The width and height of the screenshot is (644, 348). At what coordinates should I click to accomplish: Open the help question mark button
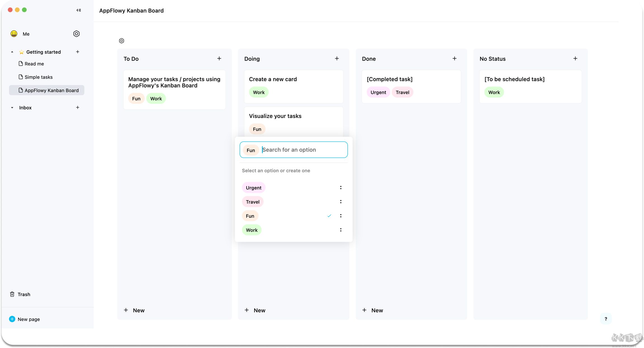click(x=606, y=319)
